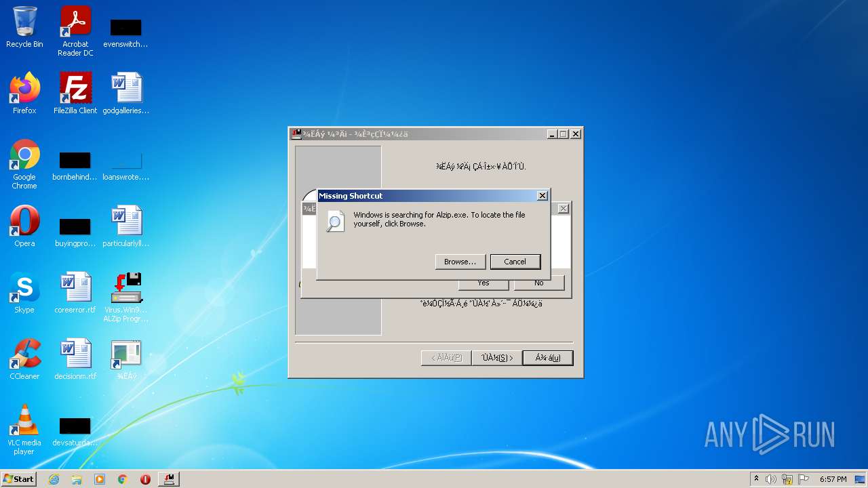Open the Recycle Bin desktop icon
The width and height of the screenshot is (868, 488).
24,27
